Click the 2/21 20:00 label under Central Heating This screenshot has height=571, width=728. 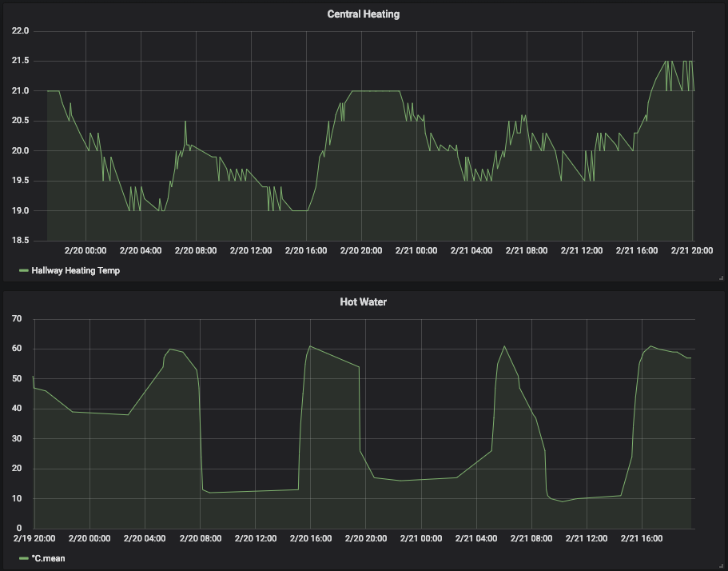click(692, 250)
